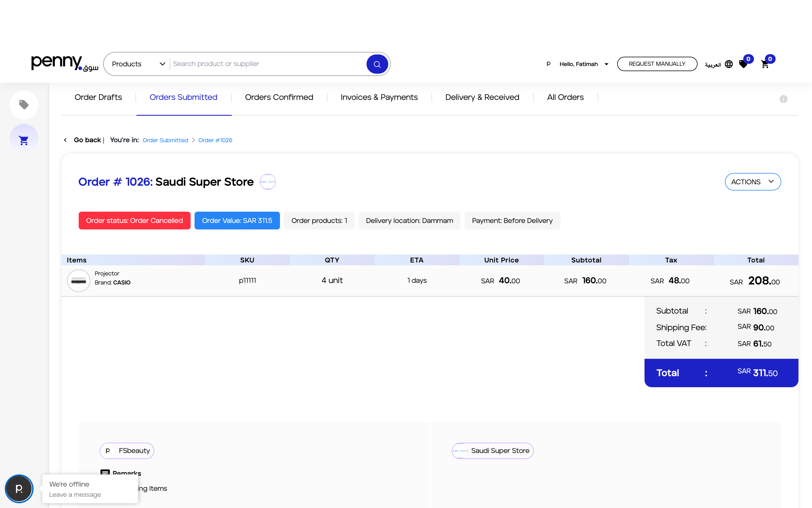Click the order title Saudi Super Store
Viewport: 812px width, 508px height.
pyautogui.click(x=204, y=182)
